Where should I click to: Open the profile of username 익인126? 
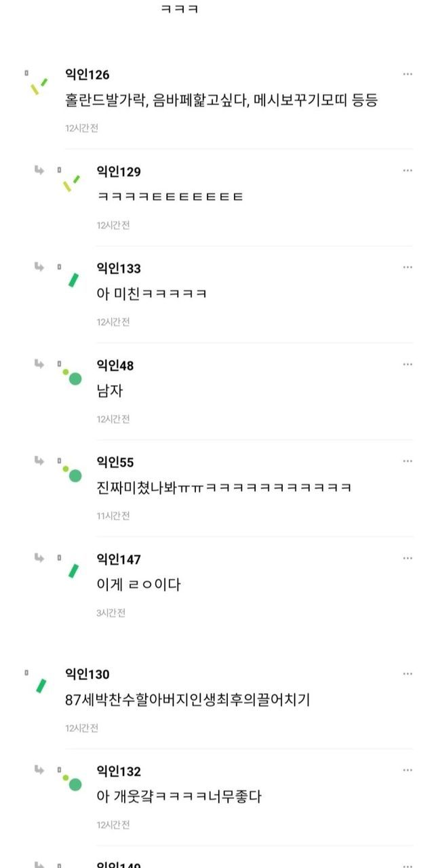87,75
